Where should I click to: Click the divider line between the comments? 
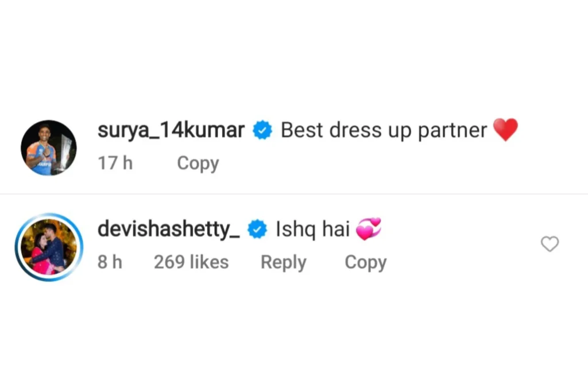click(x=294, y=194)
